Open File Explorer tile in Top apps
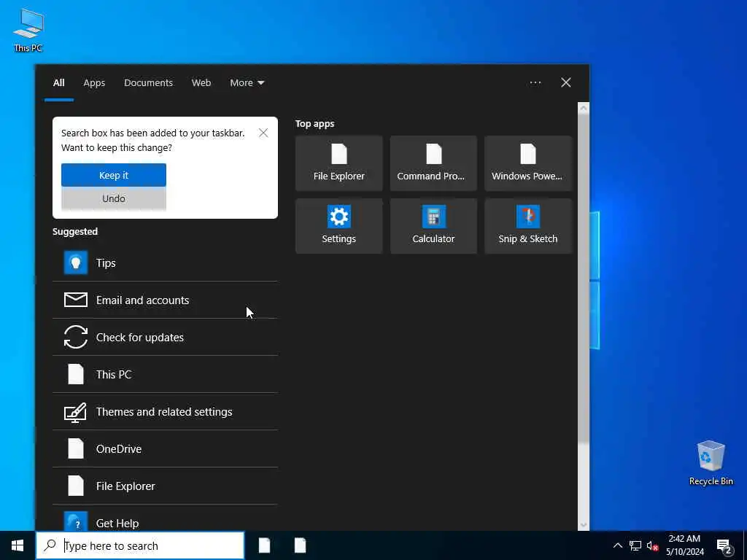 pos(338,163)
